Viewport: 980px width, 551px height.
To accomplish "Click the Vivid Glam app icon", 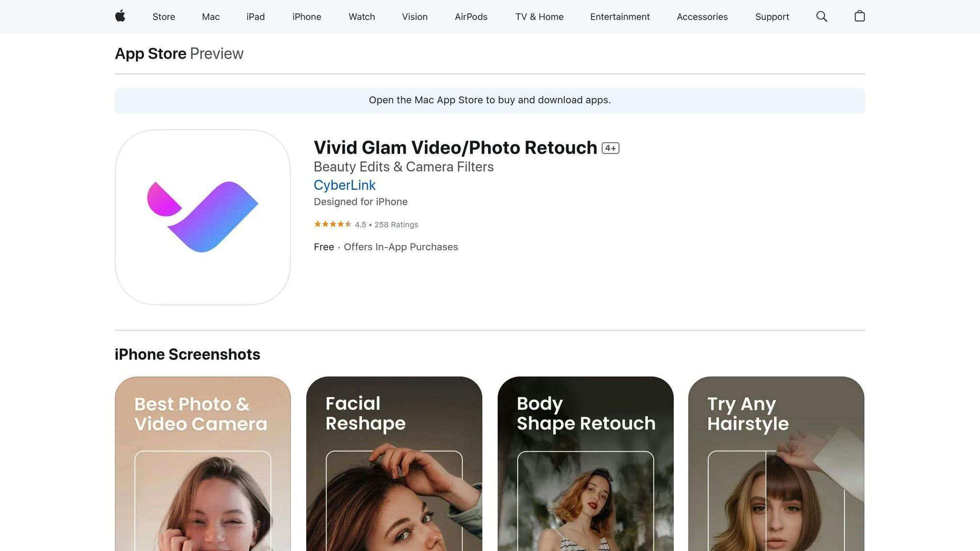I will coord(203,217).
